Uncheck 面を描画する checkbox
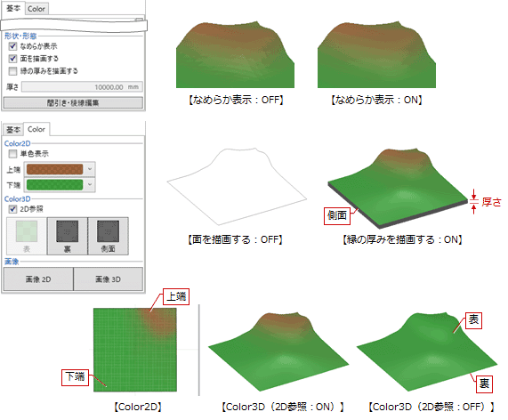 click(x=12, y=59)
